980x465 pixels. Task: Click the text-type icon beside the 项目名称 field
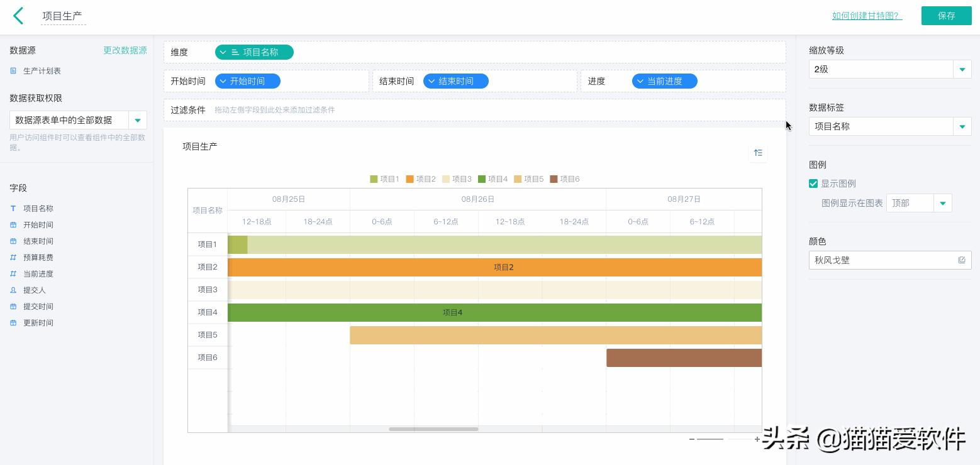(x=13, y=209)
